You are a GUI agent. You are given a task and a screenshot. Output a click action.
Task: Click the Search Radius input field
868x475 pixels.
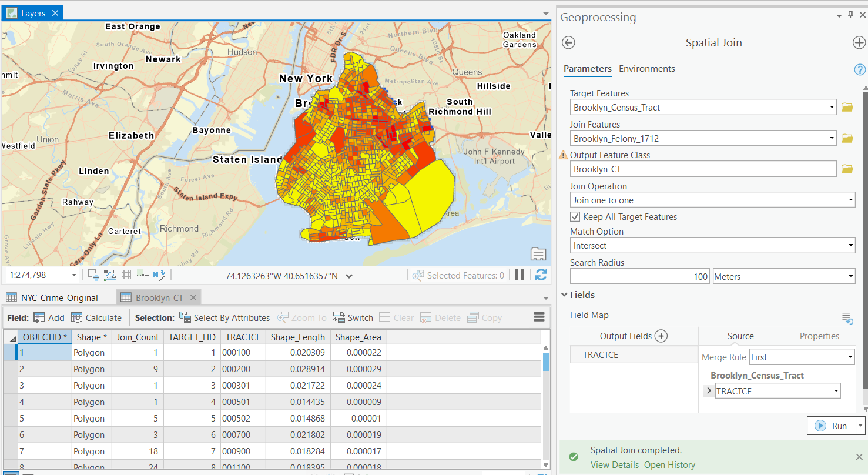coord(640,277)
